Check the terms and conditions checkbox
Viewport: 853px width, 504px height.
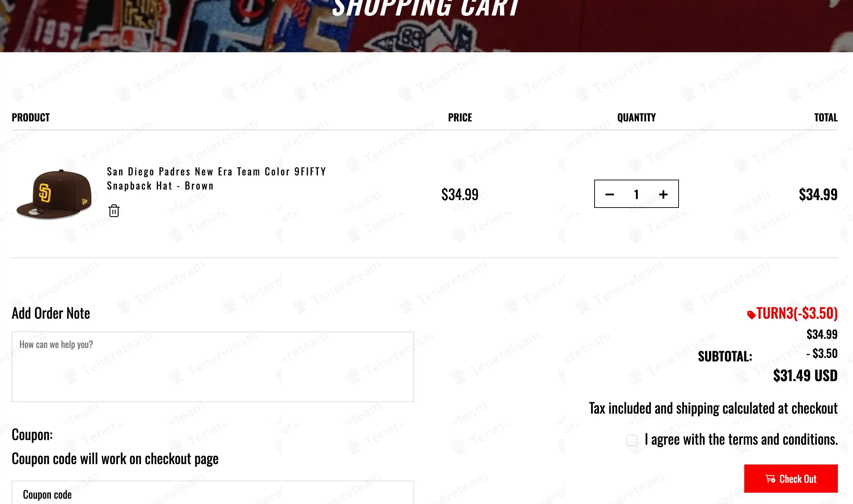click(632, 440)
